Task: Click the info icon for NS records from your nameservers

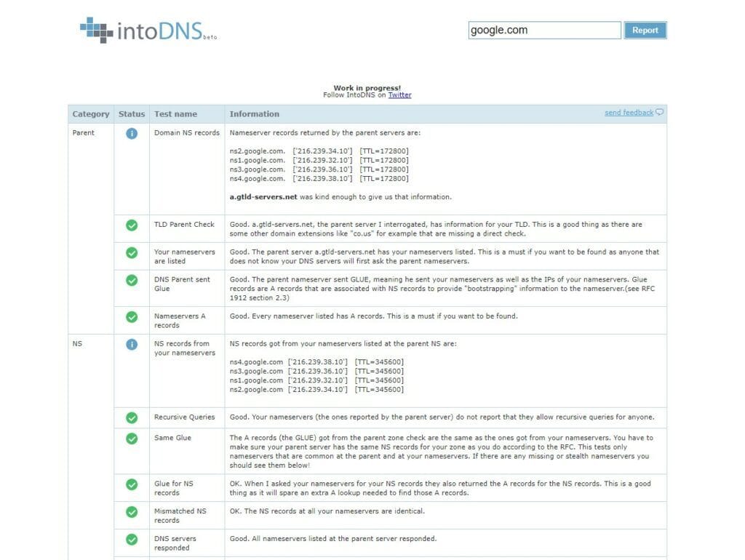Action: pos(132,343)
